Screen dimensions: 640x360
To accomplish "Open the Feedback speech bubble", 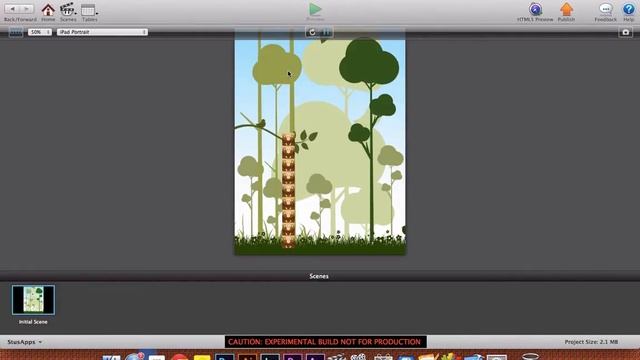I will point(605,9).
